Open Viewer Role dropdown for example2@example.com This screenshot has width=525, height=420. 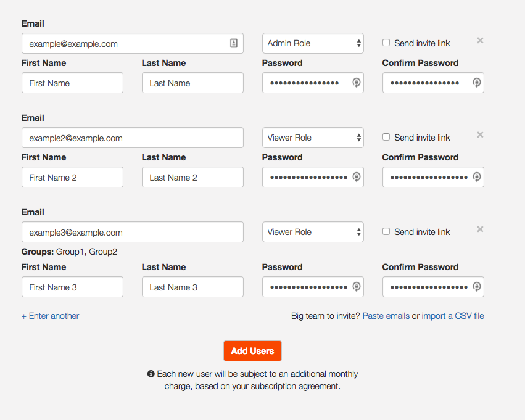coord(313,138)
